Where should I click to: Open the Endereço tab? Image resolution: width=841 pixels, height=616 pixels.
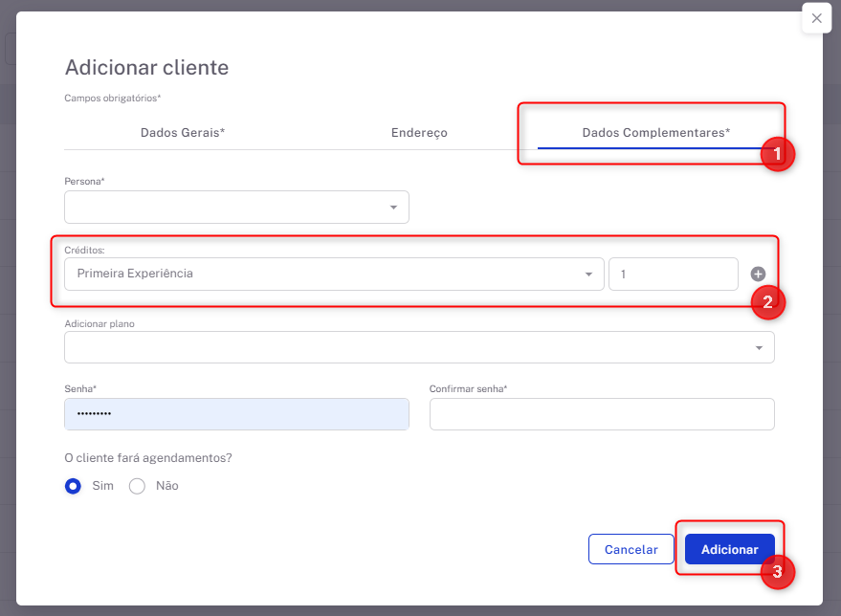point(419,133)
